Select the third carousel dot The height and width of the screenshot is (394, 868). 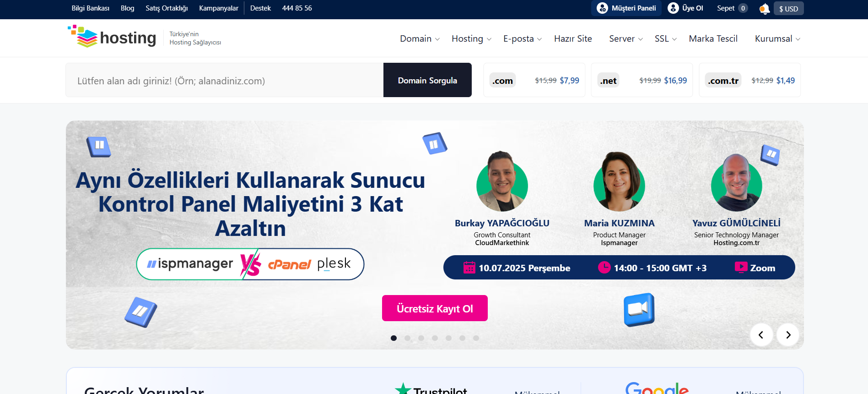click(421, 338)
